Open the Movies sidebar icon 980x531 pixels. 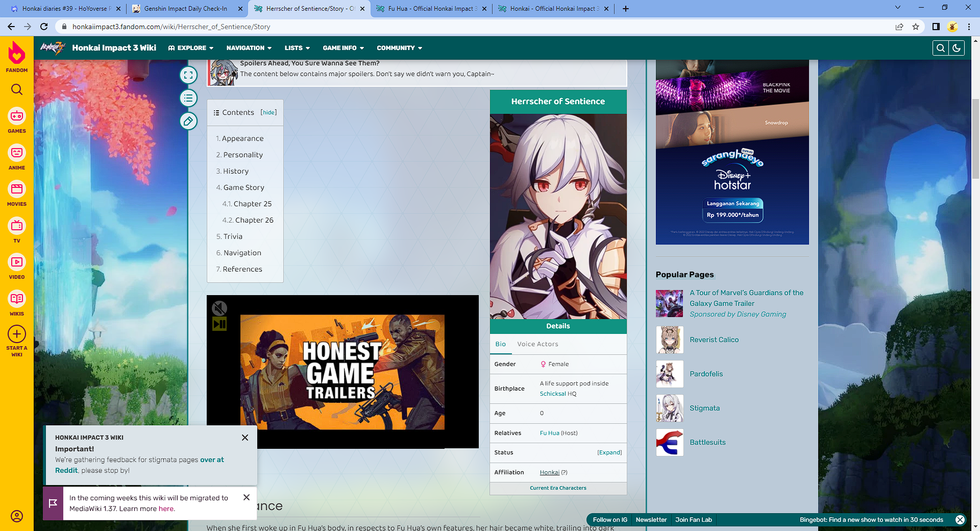(x=17, y=194)
